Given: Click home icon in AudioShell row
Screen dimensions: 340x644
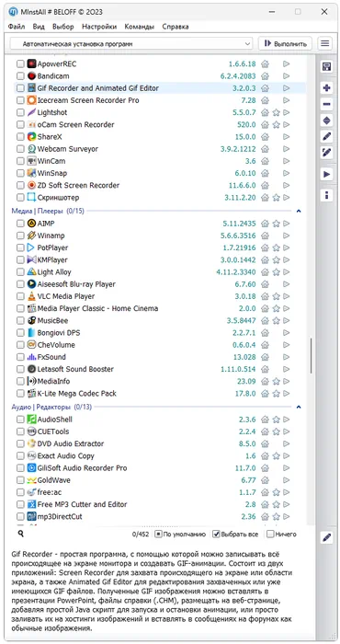Looking at the screenshot, I should pos(265,420).
